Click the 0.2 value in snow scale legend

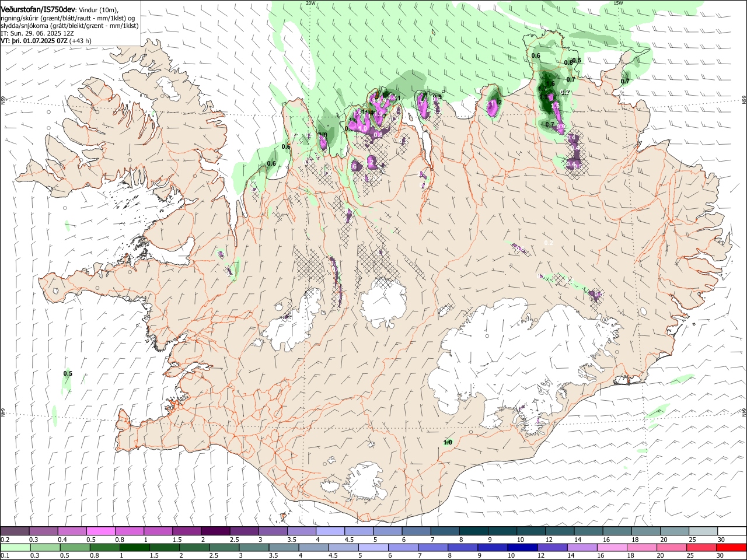[5, 540]
